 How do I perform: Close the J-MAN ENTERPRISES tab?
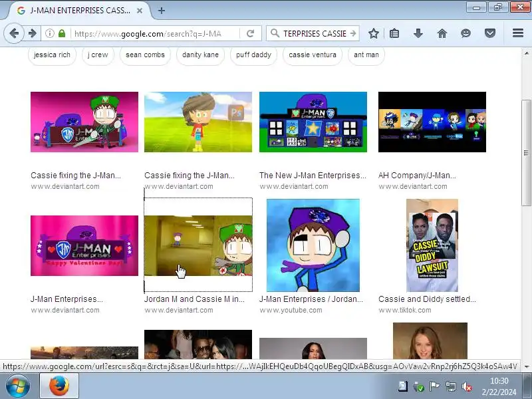(140, 11)
